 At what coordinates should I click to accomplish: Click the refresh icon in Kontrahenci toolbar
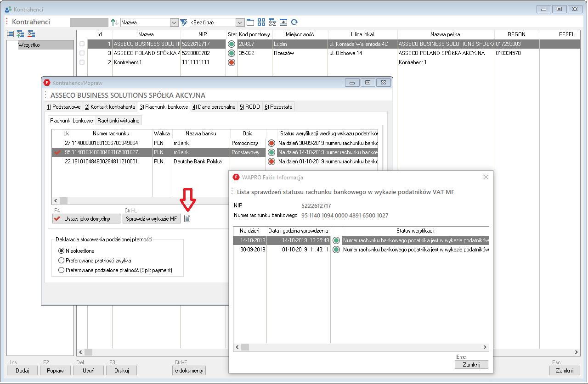[x=294, y=22]
